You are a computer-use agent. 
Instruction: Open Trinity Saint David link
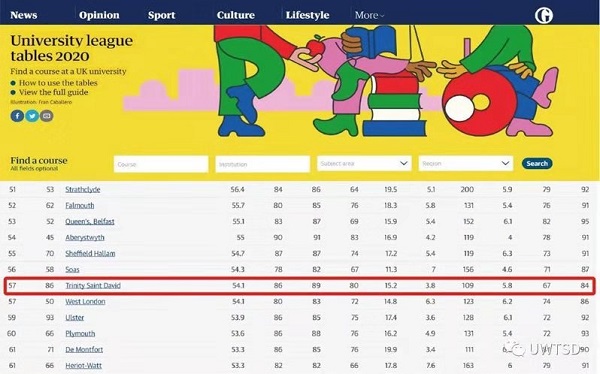tap(93, 286)
